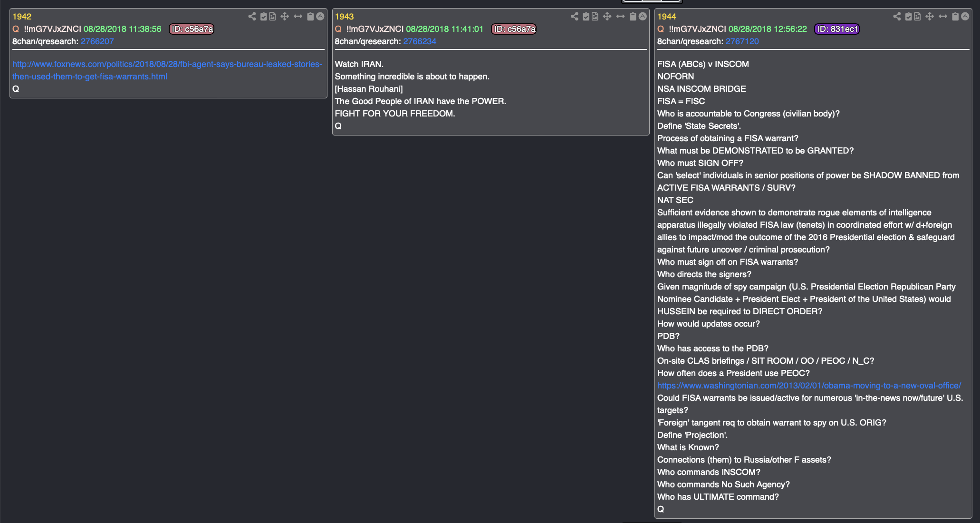This screenshot has height=523, width=980.
Task: Click 'The Good People of IRAN have the POWER.'
Action: [421, 101]
